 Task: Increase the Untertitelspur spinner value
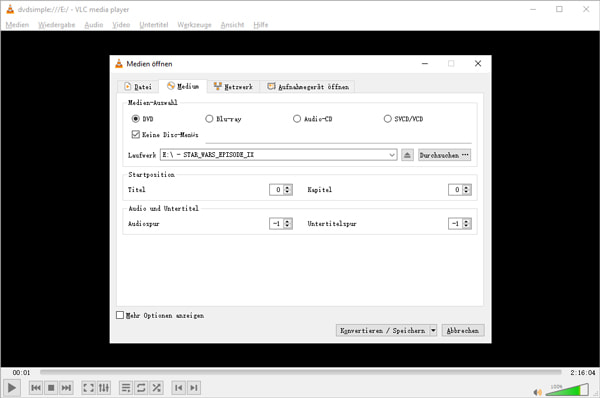pyautogui.click(x=466, y=221)
